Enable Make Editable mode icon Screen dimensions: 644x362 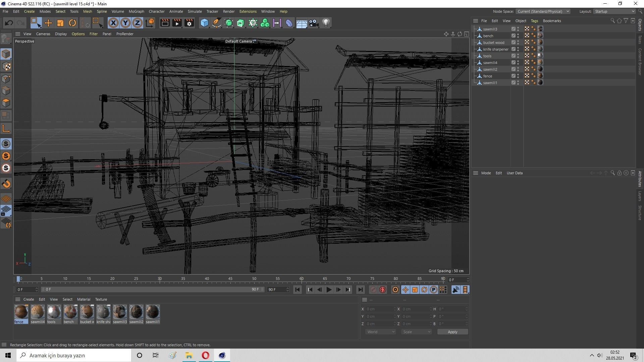coord(6,39)
